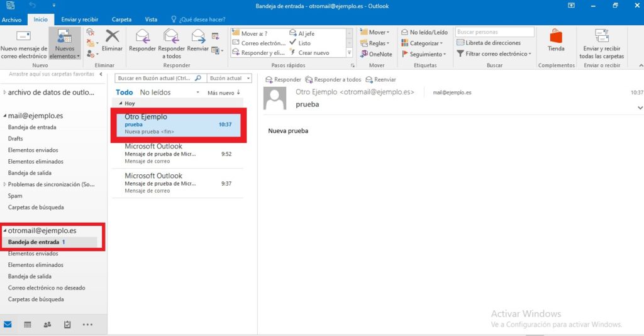Viewport: 644px width, 336px height.
Task: Collapse the mail@ejemplo.es account
Action: coord(4,116)
